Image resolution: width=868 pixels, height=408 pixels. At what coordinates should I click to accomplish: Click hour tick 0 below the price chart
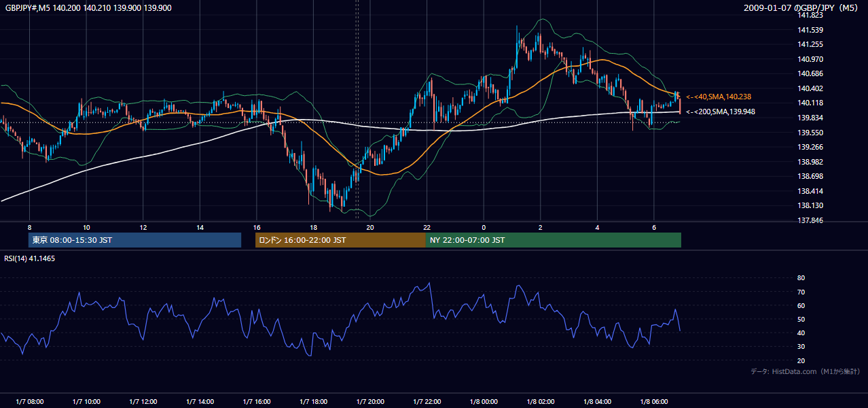coord(484,227)
